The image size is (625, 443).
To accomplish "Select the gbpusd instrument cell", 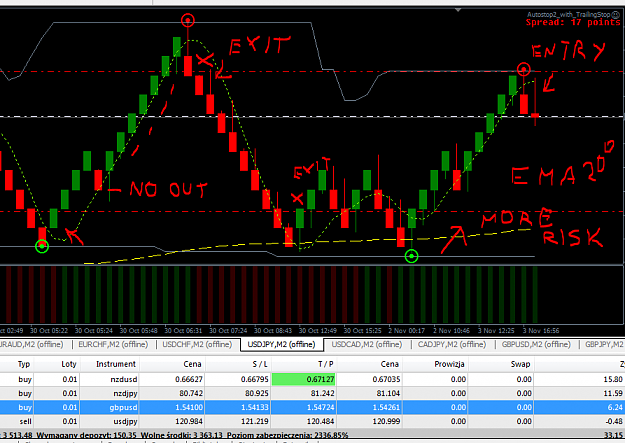I will (x=123, y=408).
